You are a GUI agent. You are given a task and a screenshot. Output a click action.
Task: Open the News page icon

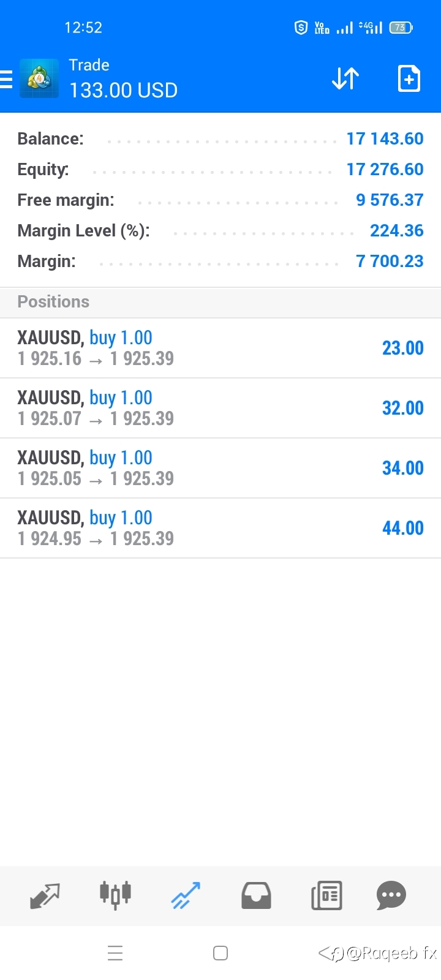click(x=326, y=895)
